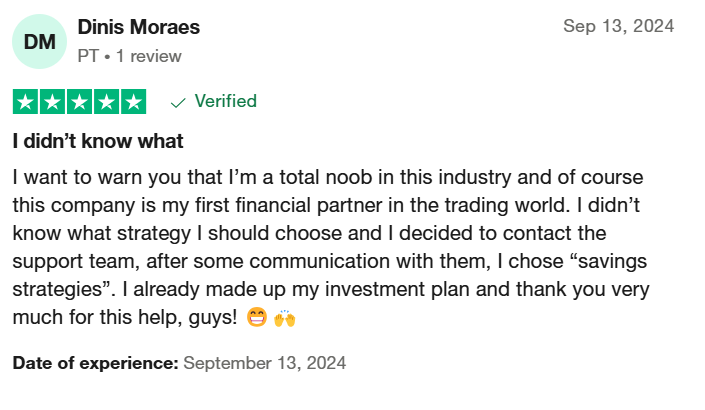Click the second rating star

(x=53, y=102)
